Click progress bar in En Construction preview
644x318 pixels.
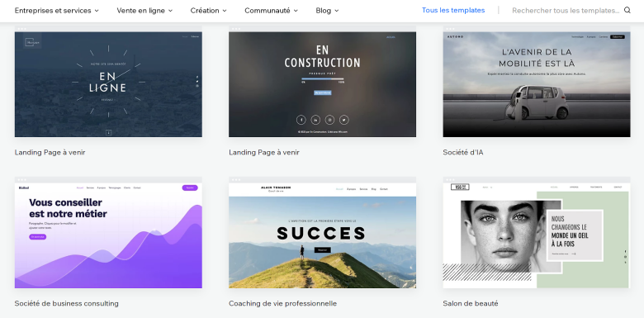pos(322,78)
